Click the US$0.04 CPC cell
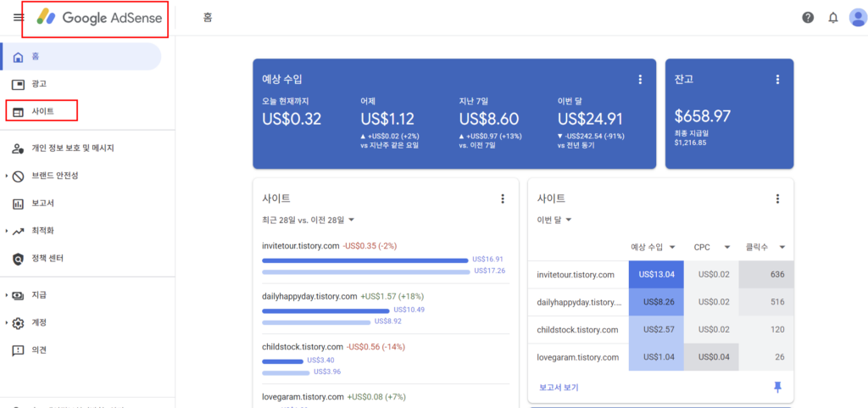 (x=711, y=357)
